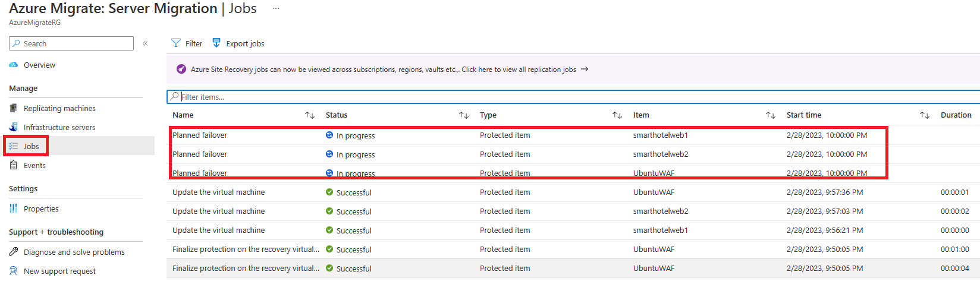Click the Filter funnel icon

coord(176,43)
